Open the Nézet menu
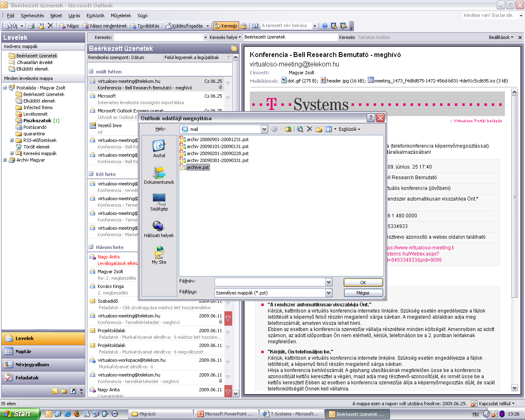 56,16
